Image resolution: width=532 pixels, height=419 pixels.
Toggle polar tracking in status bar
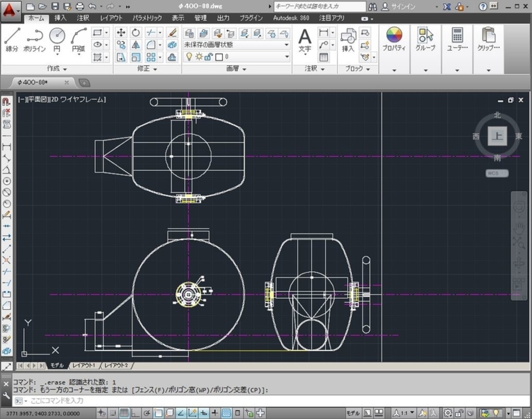(x=147, y=413)
